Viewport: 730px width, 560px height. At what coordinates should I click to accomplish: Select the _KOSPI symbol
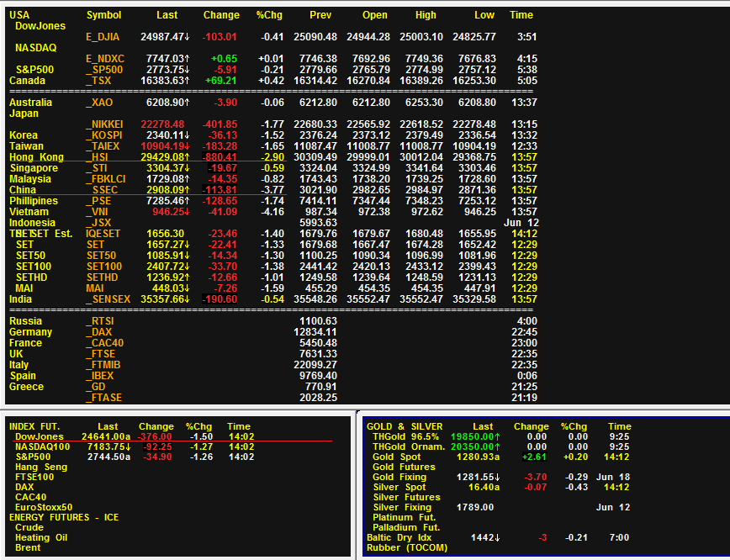coord(103,135)
